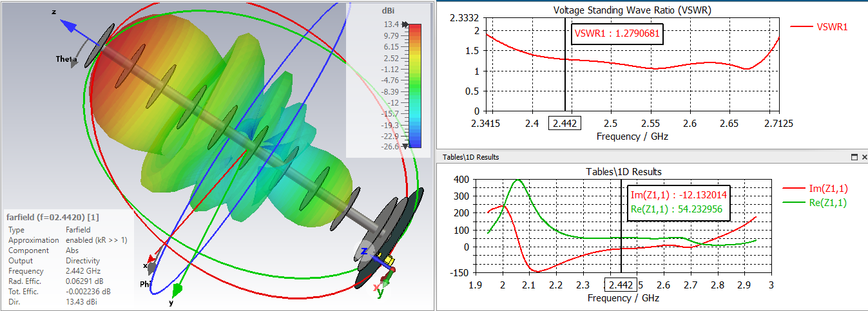This screenshot has width=868, height=311.
Task: Click the 13.4 maximum value on the color scale
Action: 392,24
